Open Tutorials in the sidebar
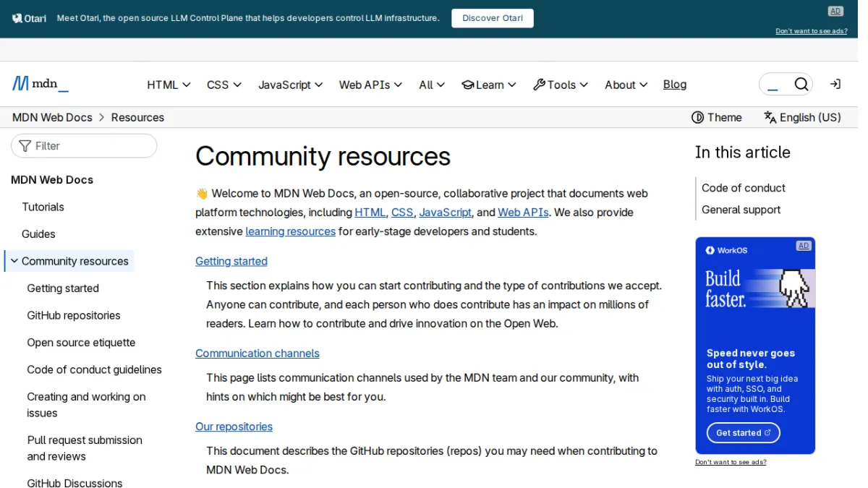Viewport: 868px width, 488px height. 43,207
